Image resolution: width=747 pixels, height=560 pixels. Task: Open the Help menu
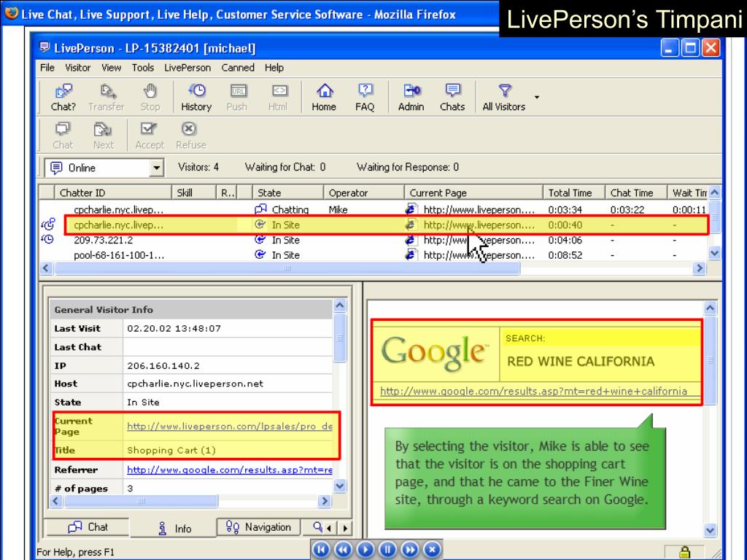point(274,68)
